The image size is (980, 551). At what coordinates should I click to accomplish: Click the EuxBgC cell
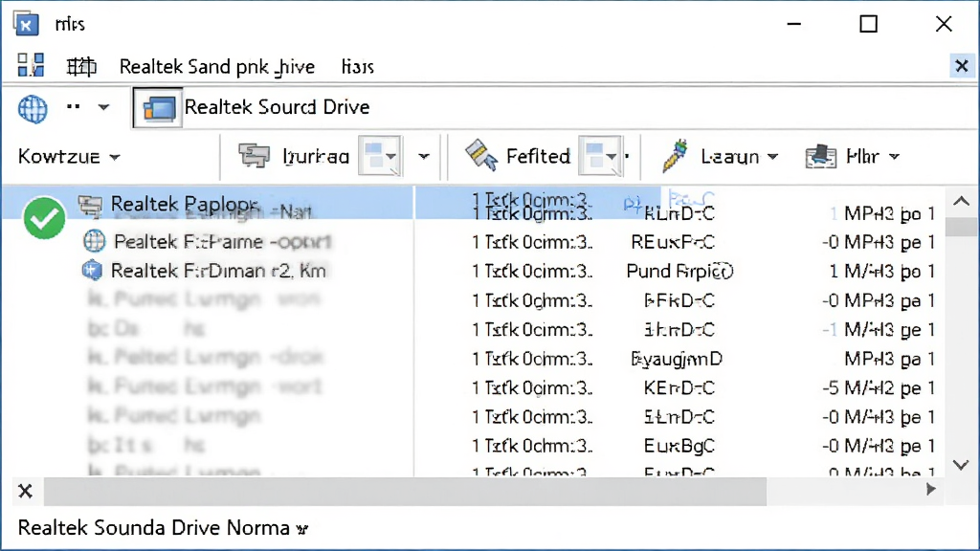click(679, 446)
